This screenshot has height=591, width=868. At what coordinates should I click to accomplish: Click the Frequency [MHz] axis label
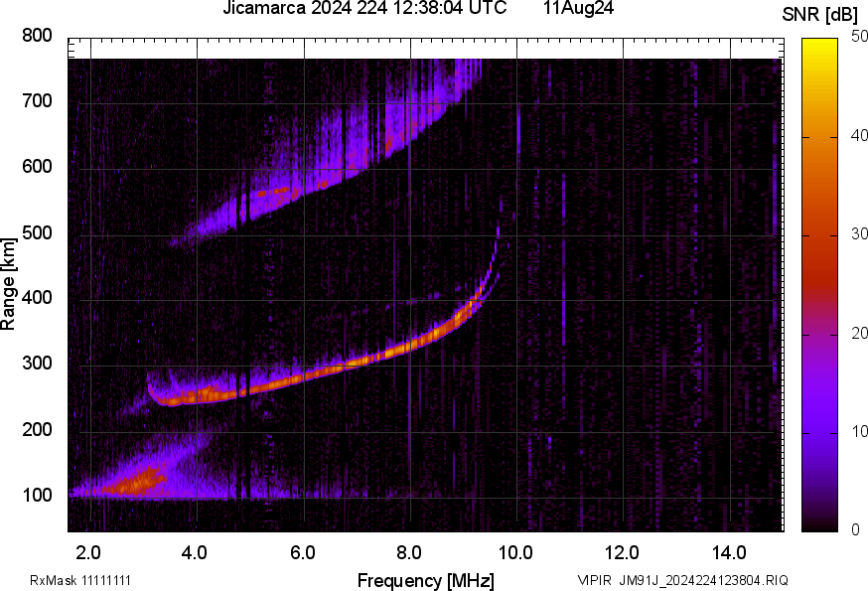tap(426, 580)
